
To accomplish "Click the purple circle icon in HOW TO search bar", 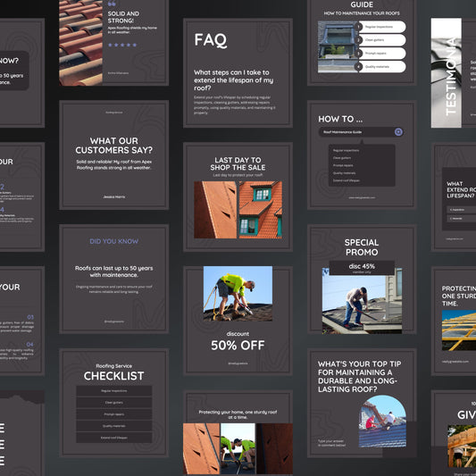I will pyautogui.click(x=398, y=132).
